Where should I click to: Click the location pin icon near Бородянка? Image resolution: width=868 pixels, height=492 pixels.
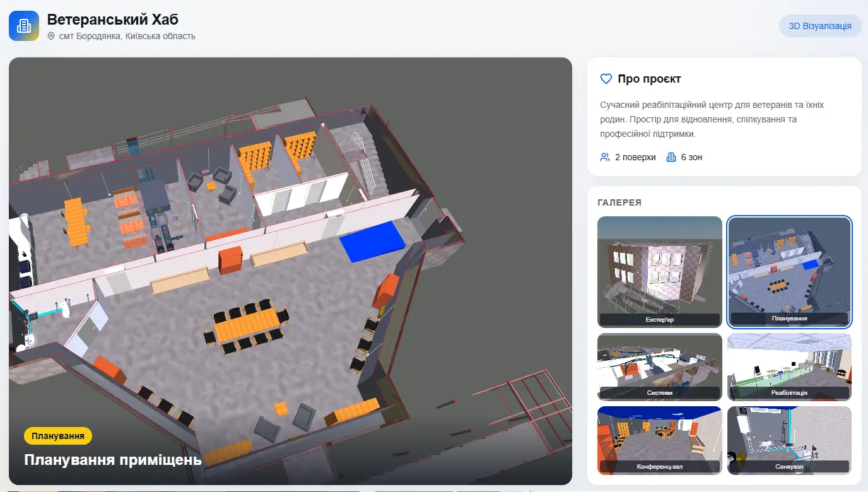52,37
